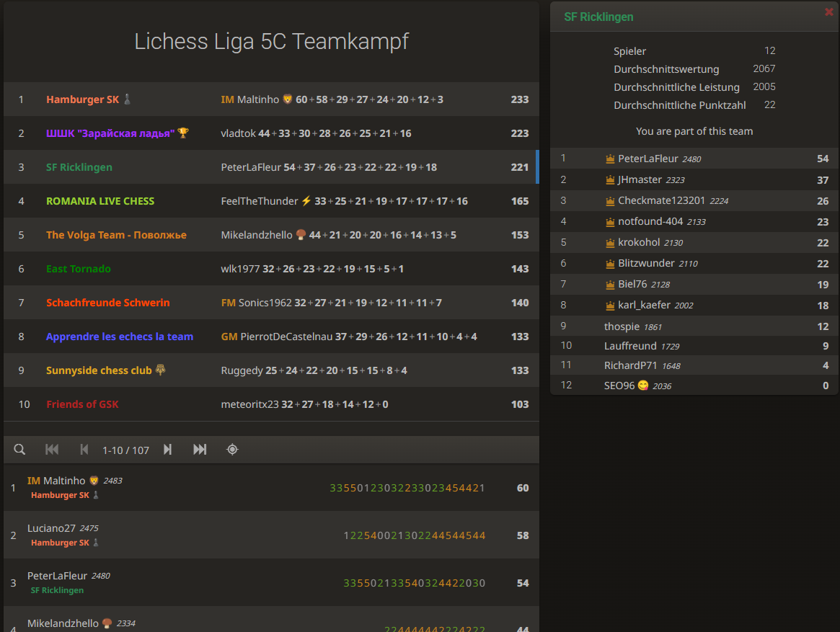Open IM Maltinho's player profile

tap(249, 99)
